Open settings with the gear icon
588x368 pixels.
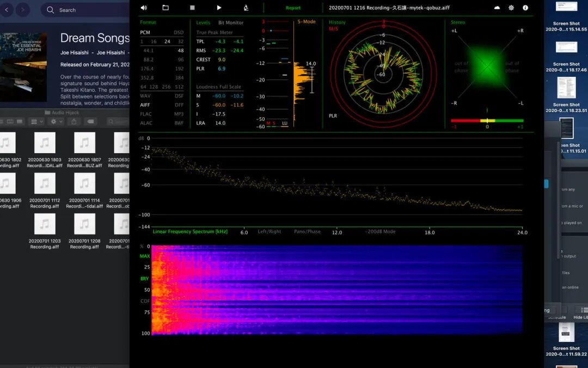511,8
